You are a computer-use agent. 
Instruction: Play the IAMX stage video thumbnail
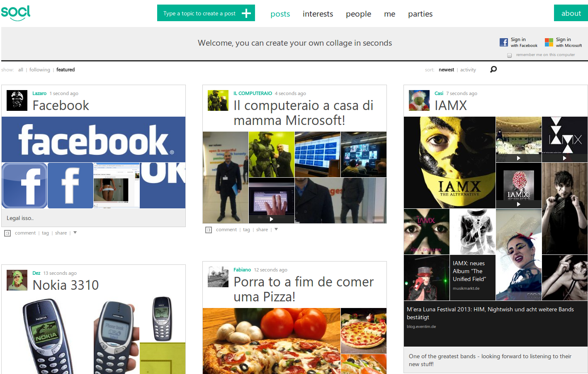[519, 139]
